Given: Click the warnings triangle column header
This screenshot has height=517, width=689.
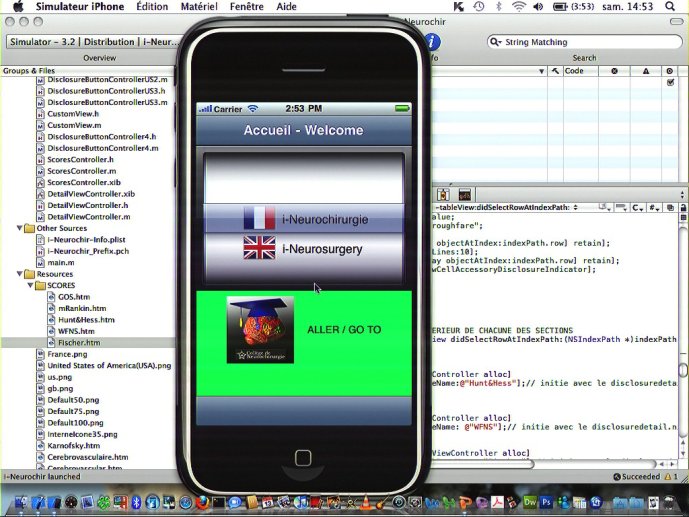Looking at the screenshot, I should pos(645,71).
